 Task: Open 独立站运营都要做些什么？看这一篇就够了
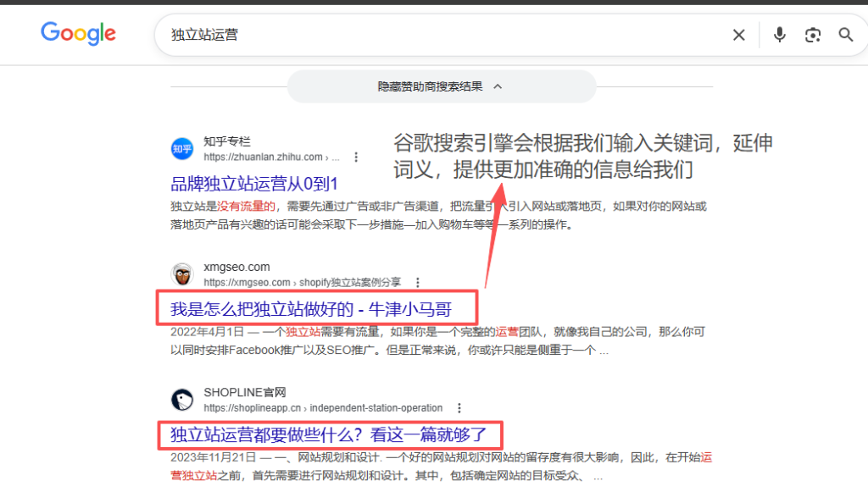[329, 435]
